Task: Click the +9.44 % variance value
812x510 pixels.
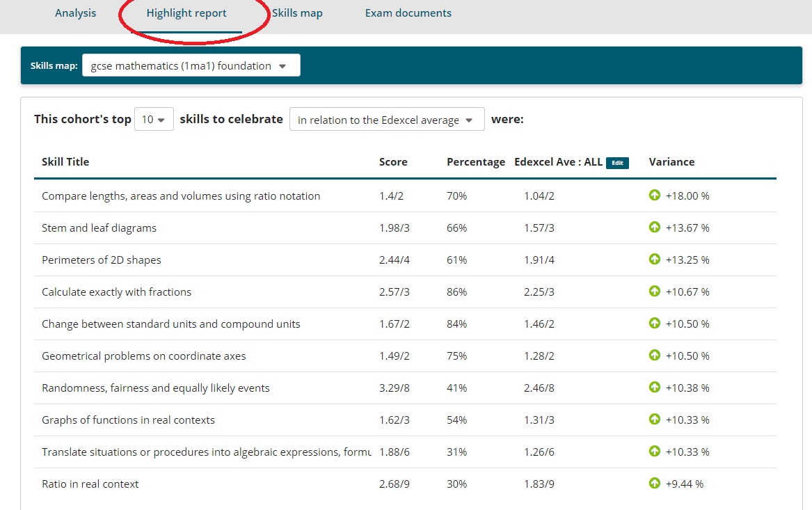Action: pyautogui.click(x=685, y=484)
